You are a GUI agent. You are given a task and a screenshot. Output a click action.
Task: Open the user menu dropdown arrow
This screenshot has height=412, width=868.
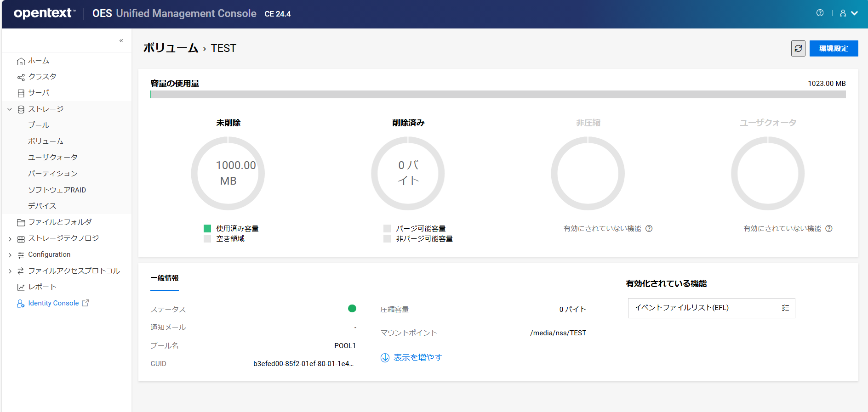(855, 13)
